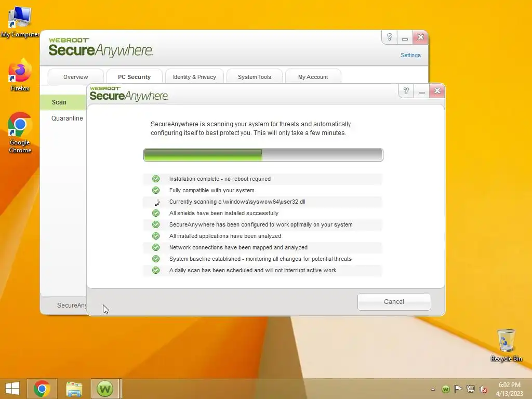
Task: Click help icon in main Webroot window
Action: pyautogui.click(x=390, y=37)
